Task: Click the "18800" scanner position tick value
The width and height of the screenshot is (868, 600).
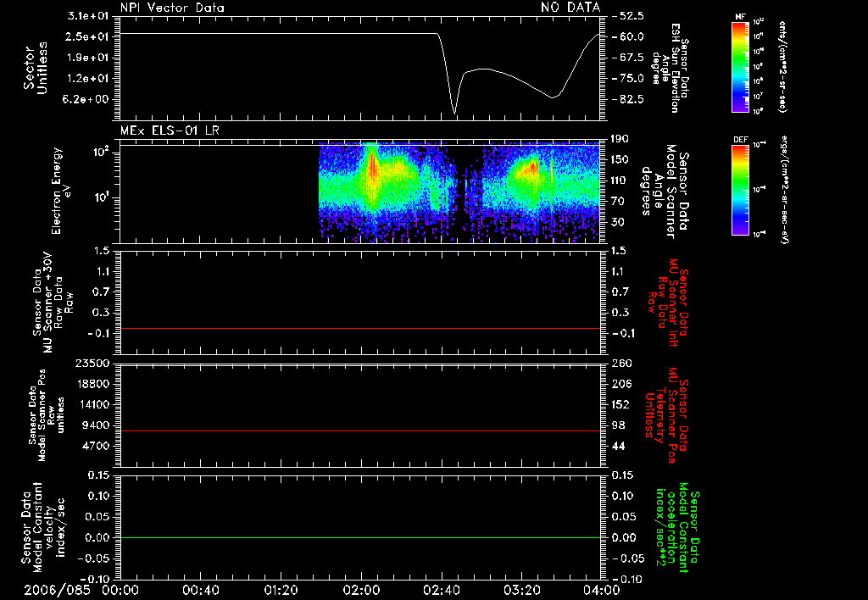Action: 92,384
